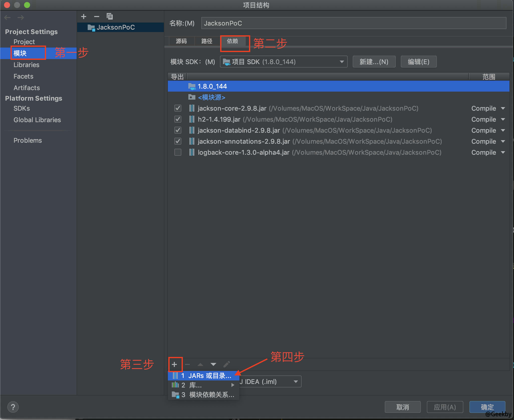Click the 新建...(N) button
Viewport: 514px width, 420px height.
coord(374,62)
